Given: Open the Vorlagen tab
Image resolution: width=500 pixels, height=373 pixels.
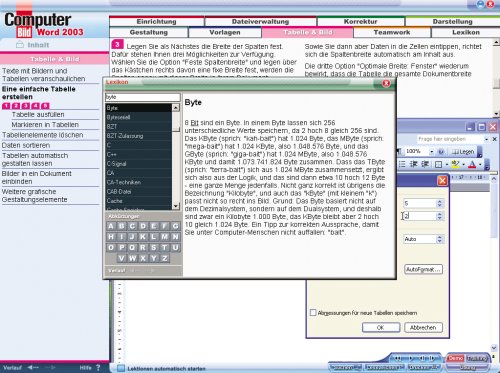Looking at the screenshot, I should tap(225, 33).
